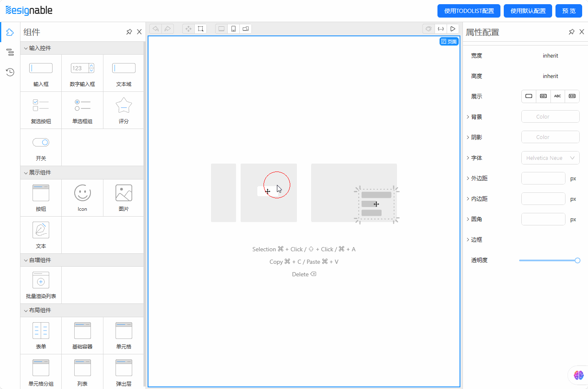Open the JSON schema code view
Viewport: 588px width, 389px height.
click(441, 29)
